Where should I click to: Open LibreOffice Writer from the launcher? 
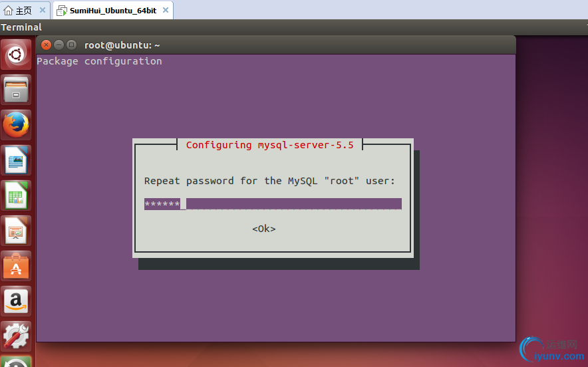[16, 160]
